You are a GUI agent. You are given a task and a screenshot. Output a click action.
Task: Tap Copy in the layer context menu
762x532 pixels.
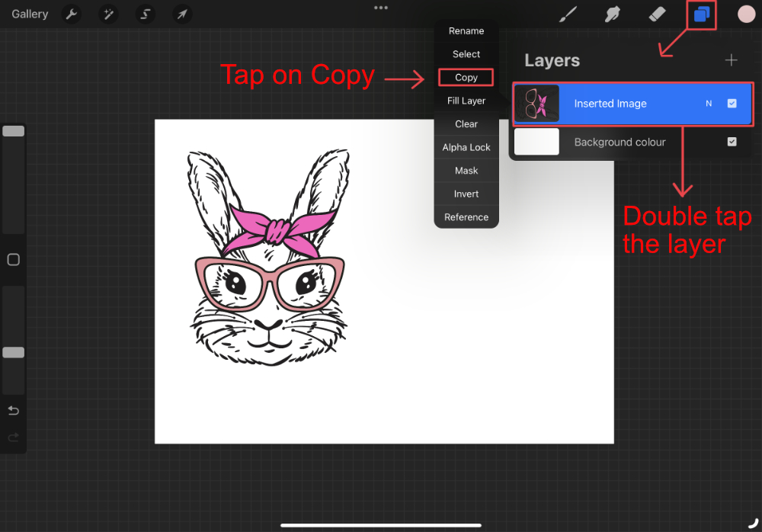tap(466, 77)
